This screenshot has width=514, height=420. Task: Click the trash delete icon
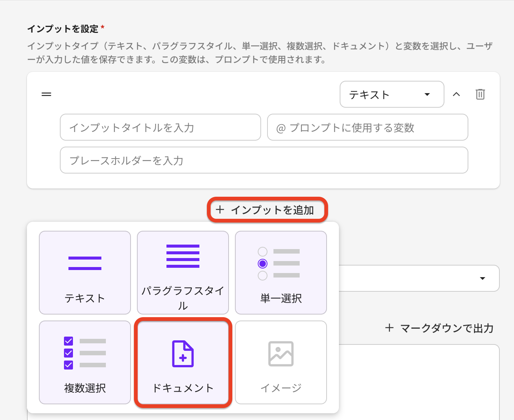pyautogui.click(x=480, y=94)
